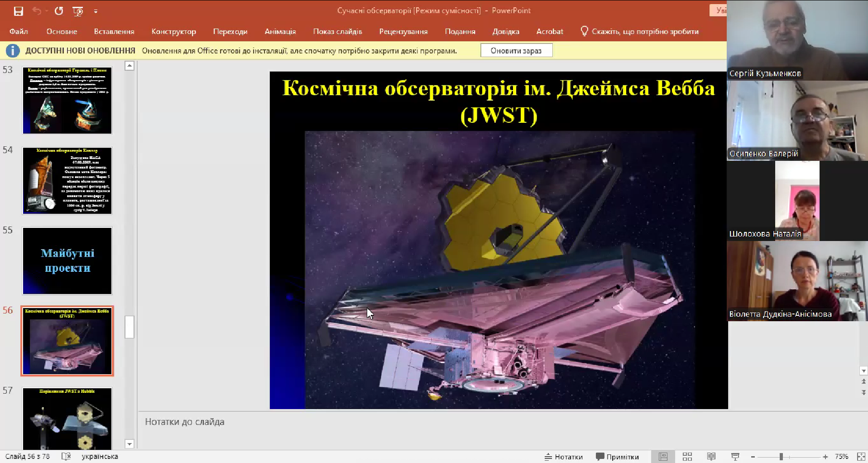Open the Acrobat ribbon tab
The width and height of the screenshot is (868, 463).
click(550, 31)
